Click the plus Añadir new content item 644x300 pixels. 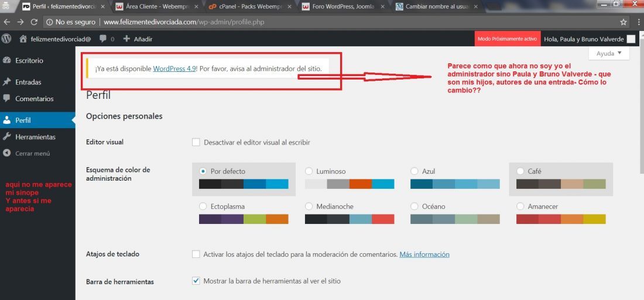point(138,39)
